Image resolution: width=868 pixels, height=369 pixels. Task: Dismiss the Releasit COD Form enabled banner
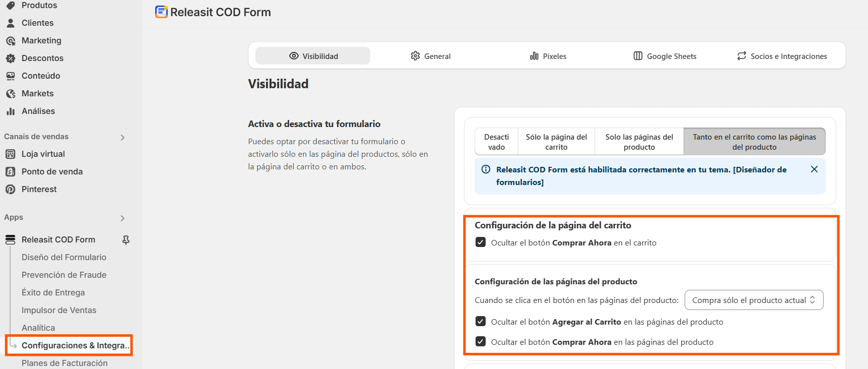pyautogui.click(x=814, y=169)
